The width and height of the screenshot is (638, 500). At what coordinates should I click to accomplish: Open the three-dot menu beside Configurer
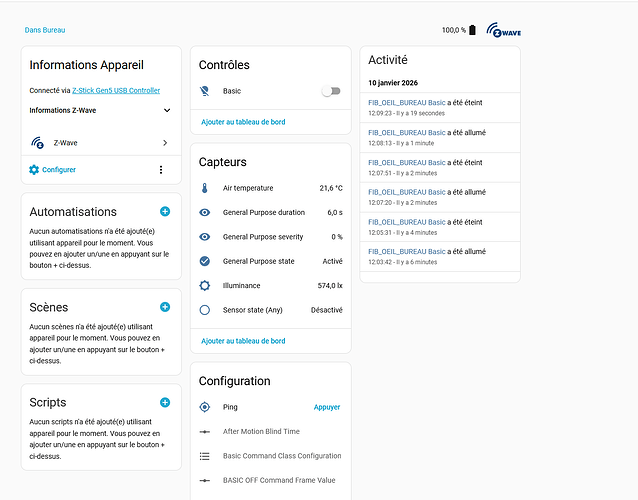coord(161,170)
